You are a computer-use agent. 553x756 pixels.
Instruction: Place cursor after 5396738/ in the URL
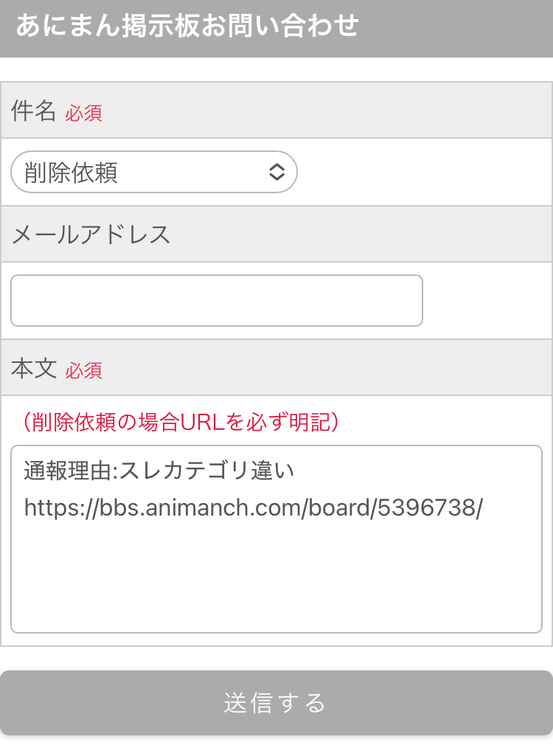(x=484, y=509)
